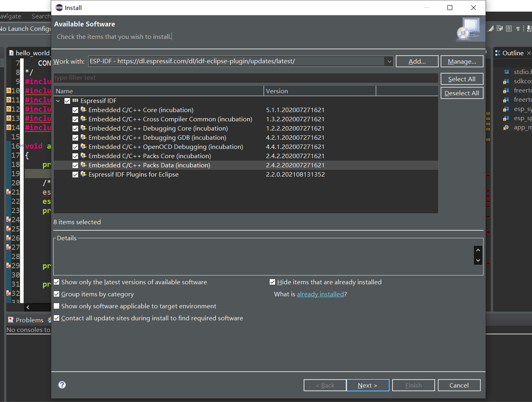The image size is (532, 402).
Task: Click the Show Whitespace Characters toolbar icon
Action: pos(518,28)
